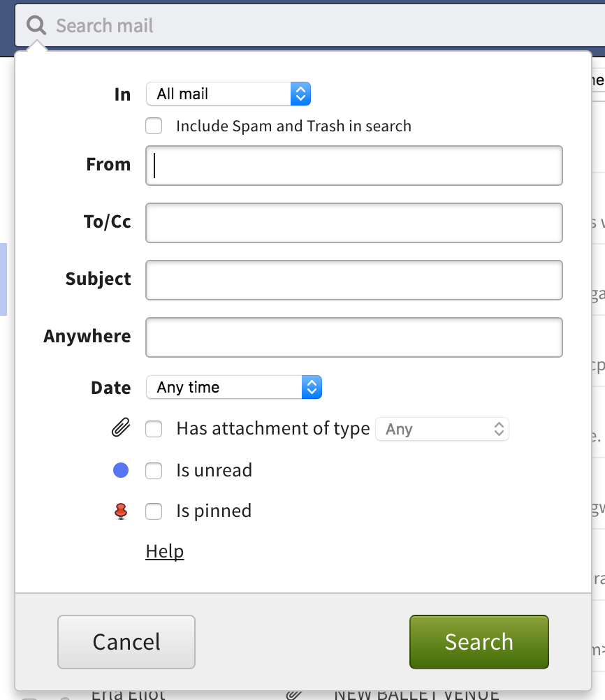Image resolution: width=605 pixels, height=700 pixels.
Task: Tick the Is pinned checkbox
Action: point(154,511)
